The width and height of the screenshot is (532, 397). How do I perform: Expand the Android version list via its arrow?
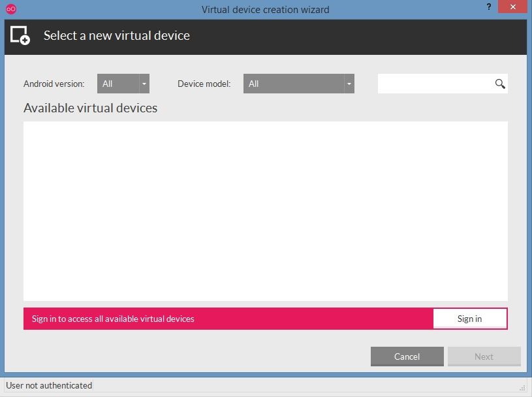[144, 84]
